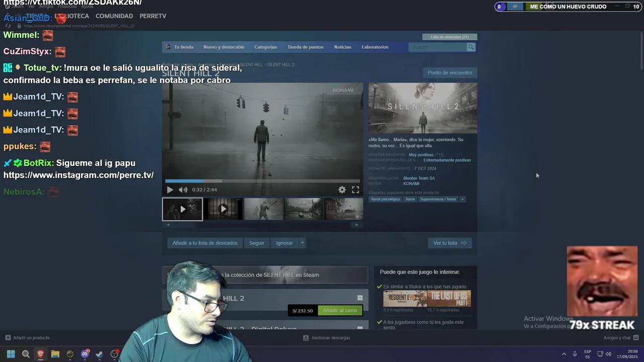The image size is (644, 362).
Task: Open File Explorer from taskbar
Action: [x=55, y=354]
